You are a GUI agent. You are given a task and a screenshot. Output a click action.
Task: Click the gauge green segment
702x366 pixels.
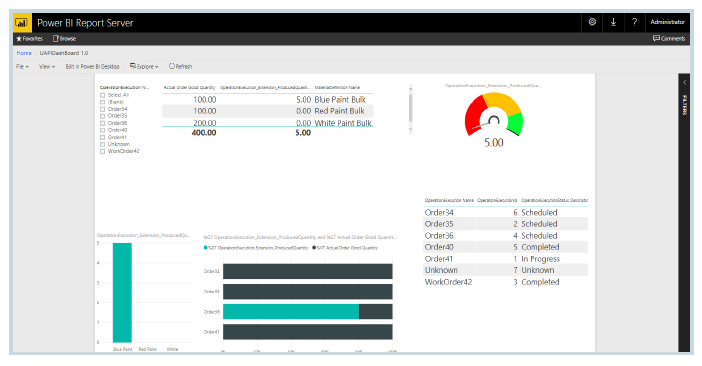point(516,124)
